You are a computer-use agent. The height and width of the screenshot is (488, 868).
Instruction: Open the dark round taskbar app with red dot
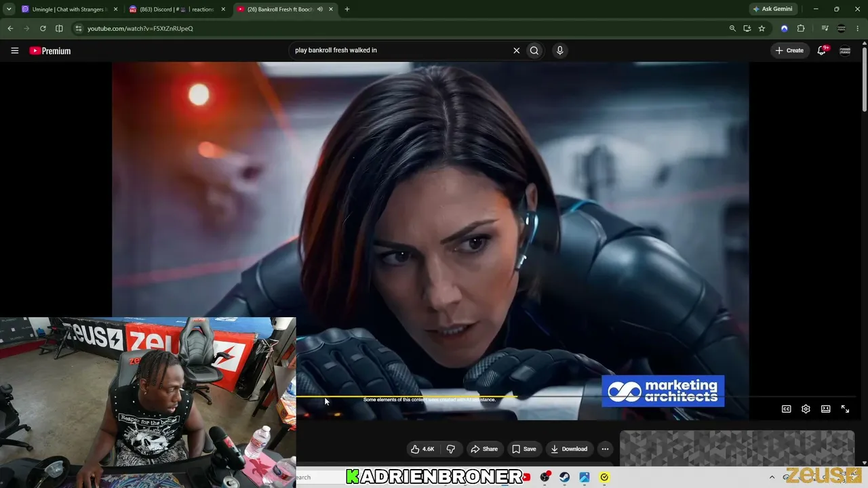pyautogui.click(x=545, y=477)
